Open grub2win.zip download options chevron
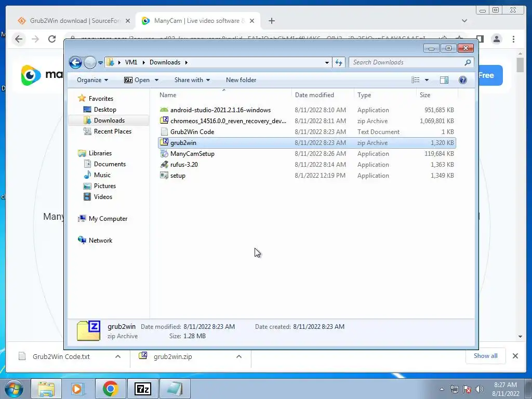The width and height of the screenshot is (532, 399). tap(239, 356)
